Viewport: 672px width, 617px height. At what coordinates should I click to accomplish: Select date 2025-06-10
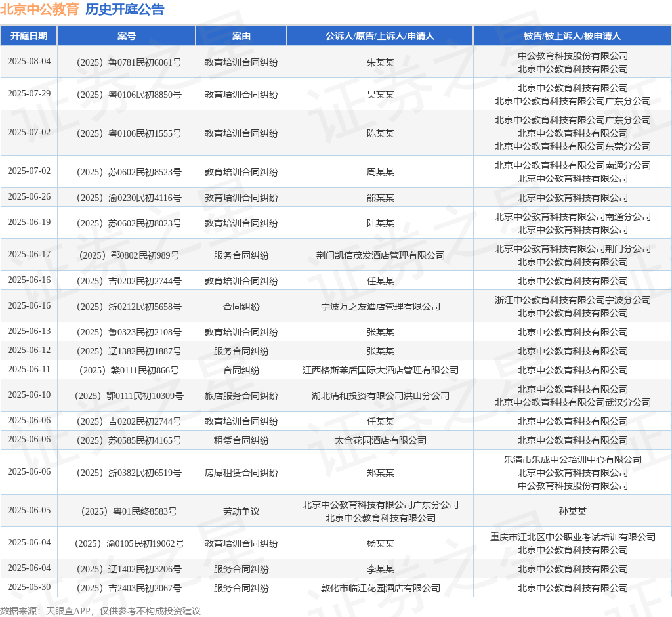click(29, 394)
